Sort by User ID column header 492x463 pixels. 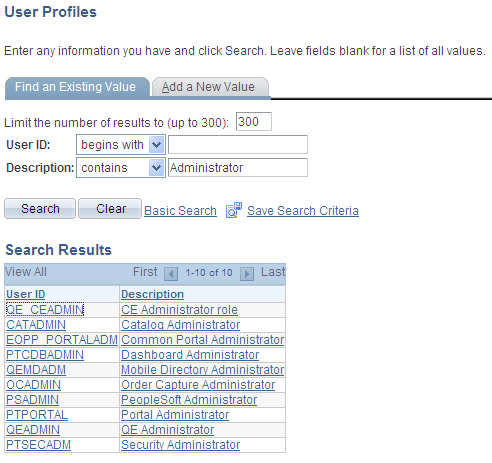click(26, 294)
